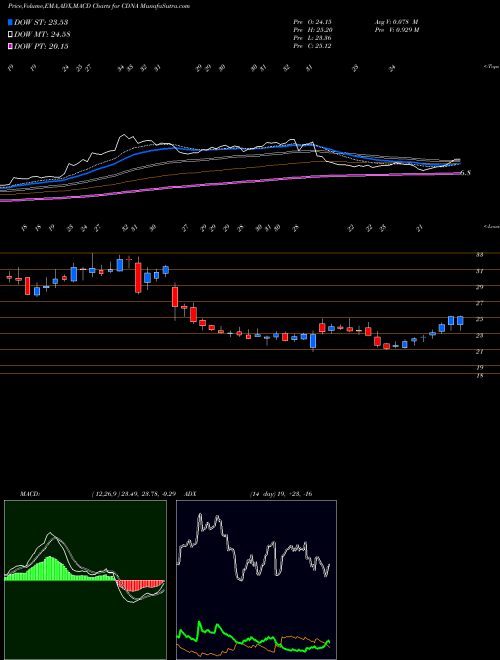This screenshot has height=660, width=500.
Task: Click the blue DOW ST legend swatch
Action: [x=11, y=22]
